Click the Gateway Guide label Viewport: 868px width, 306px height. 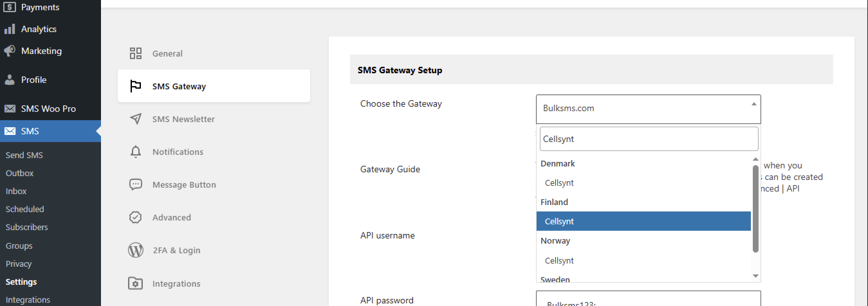[x=390, y=169]
